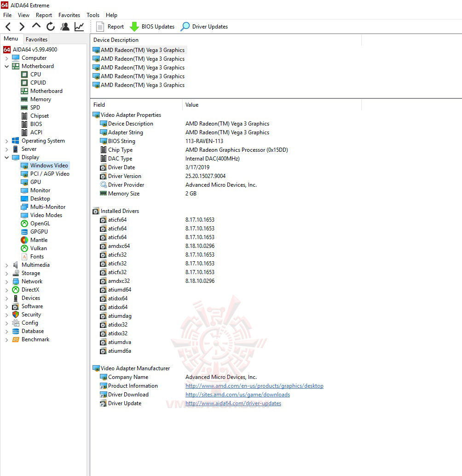462x476 pixels.
Task: Expand the Multimedia tree node
Action: pyautogui.click(x=6, y=265)
